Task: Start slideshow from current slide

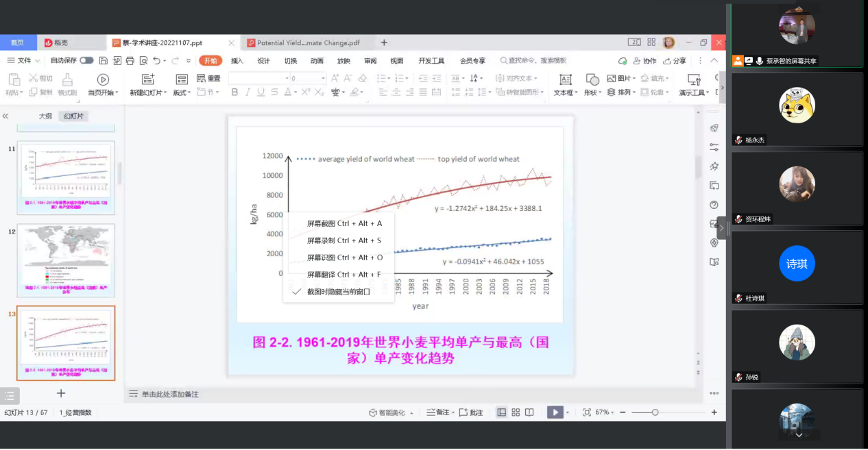Action: [x=103, y=79]
